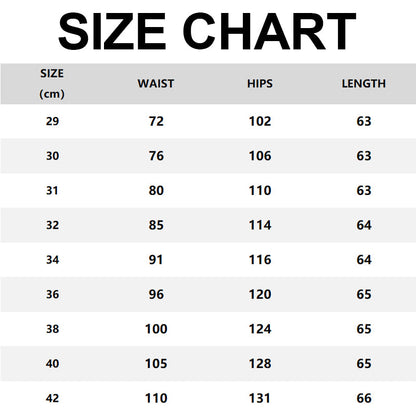Click hips value 114 for size 32

click(260, 225)
